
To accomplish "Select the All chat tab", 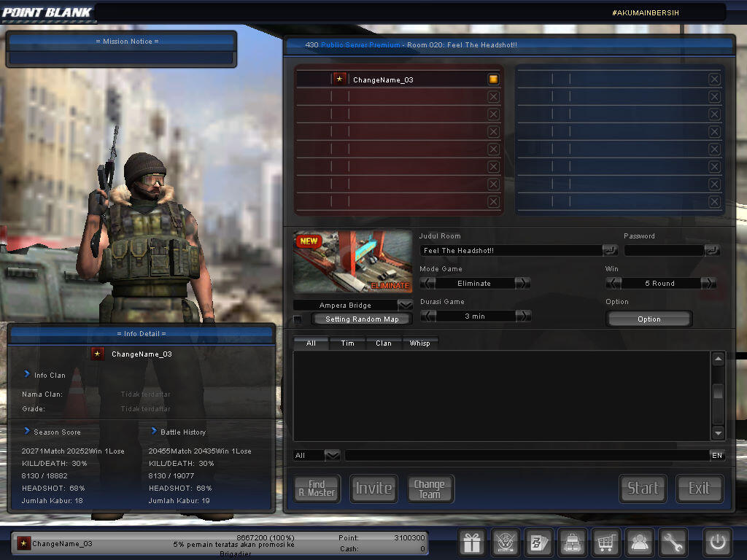I will pos(311,343).
